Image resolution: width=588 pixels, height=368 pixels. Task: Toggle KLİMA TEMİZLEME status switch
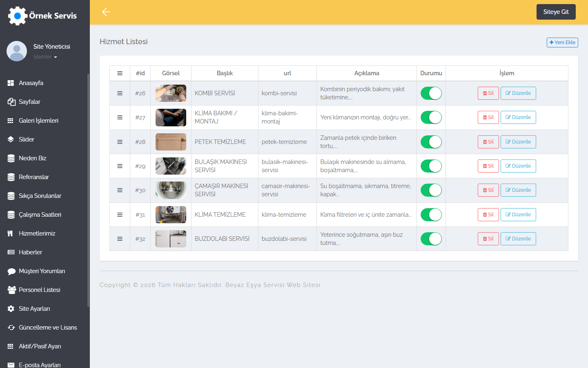click(x=431, y=215)
